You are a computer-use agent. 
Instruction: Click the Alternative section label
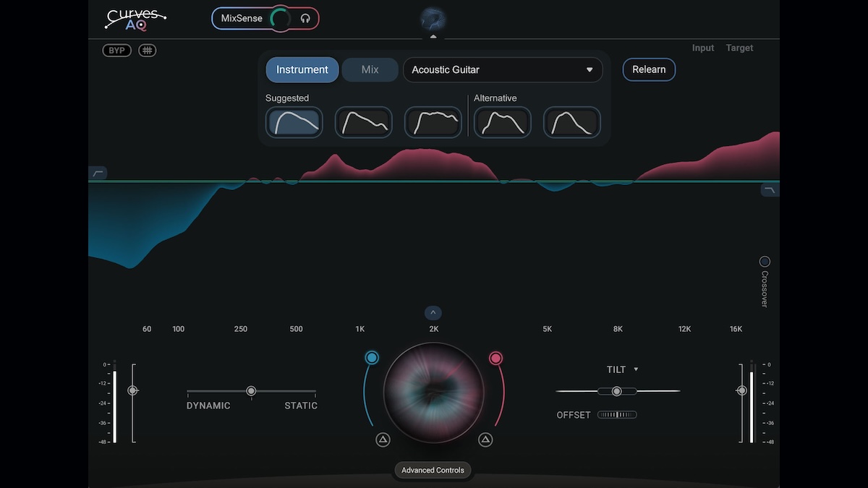point(495,98)
